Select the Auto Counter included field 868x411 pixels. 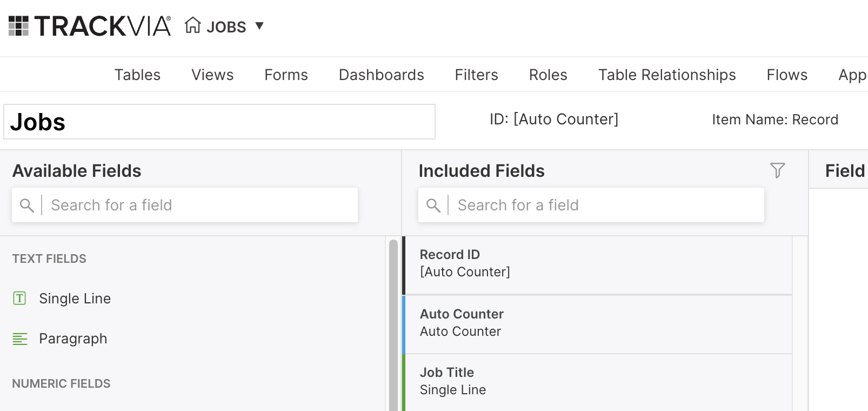point(597,324)
